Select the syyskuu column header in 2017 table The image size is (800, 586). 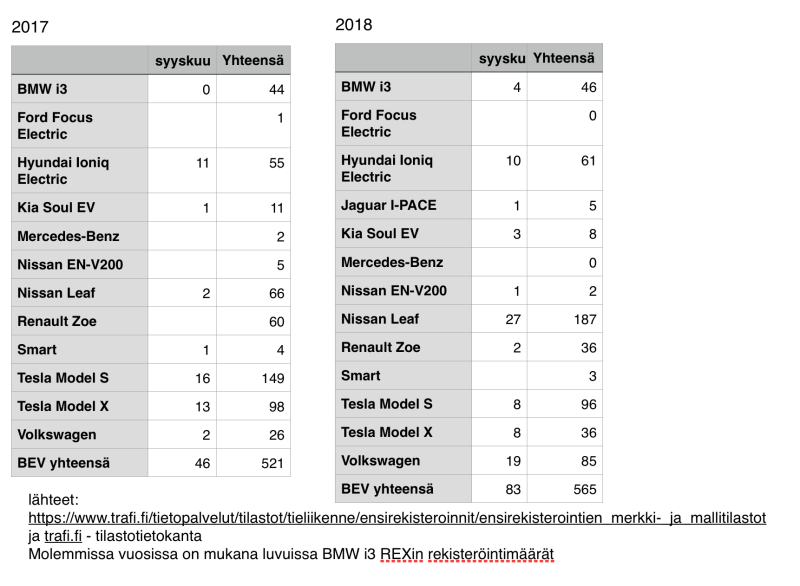tap(181, 61)
